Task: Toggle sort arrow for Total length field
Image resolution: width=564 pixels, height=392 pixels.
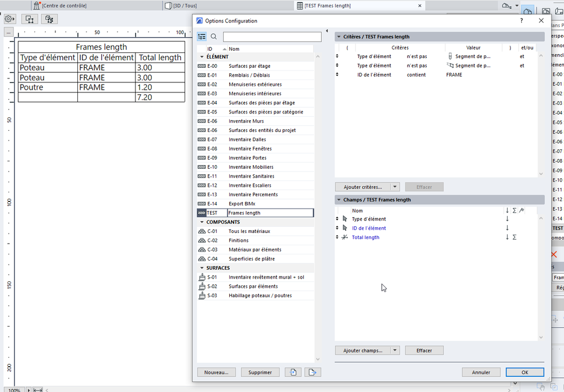Action: coord(507,237)
